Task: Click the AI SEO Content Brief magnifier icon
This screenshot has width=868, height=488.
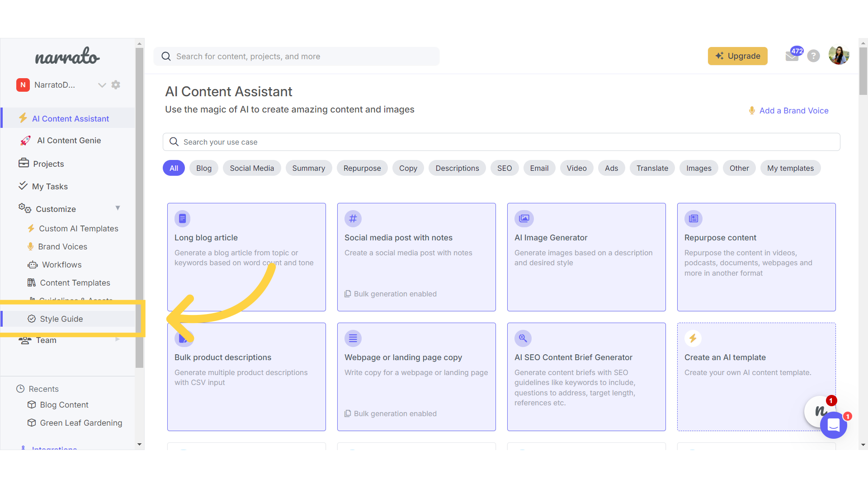Action: point(523,338)
